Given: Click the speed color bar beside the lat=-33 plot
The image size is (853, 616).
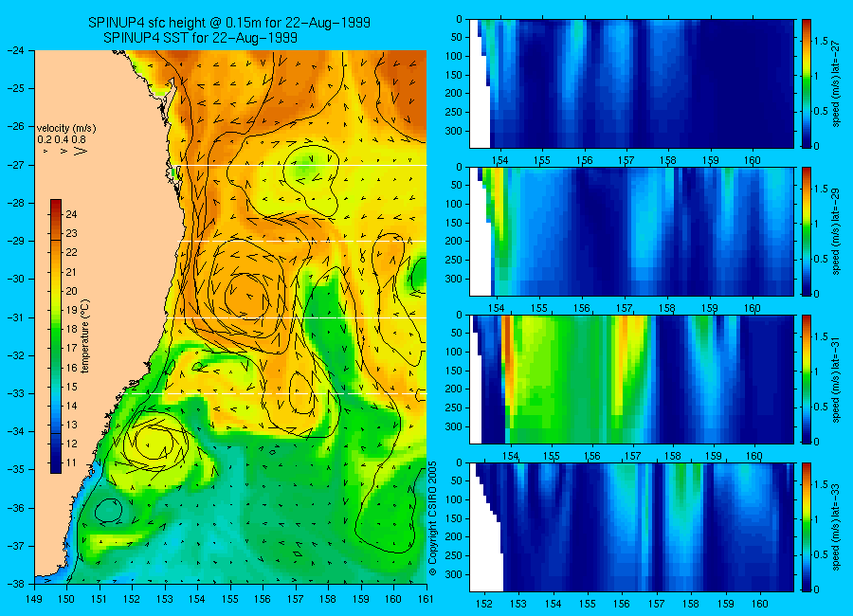Looking at the screenshot, I should (x=807, y=527).
